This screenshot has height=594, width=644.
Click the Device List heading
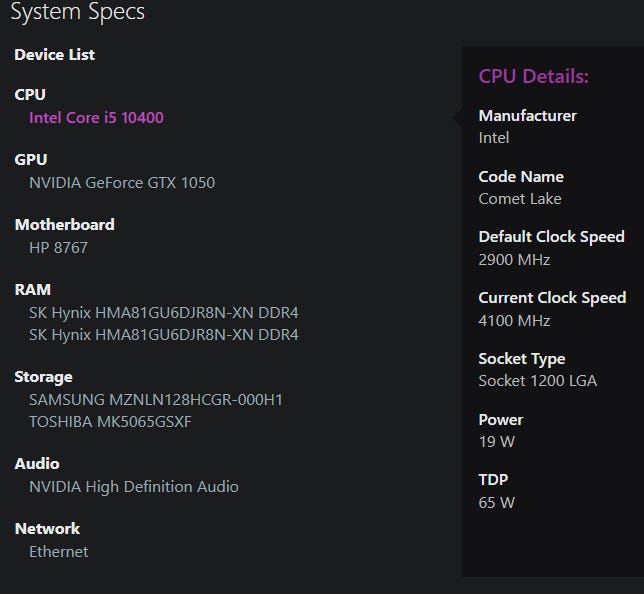(x=55, y=55)
